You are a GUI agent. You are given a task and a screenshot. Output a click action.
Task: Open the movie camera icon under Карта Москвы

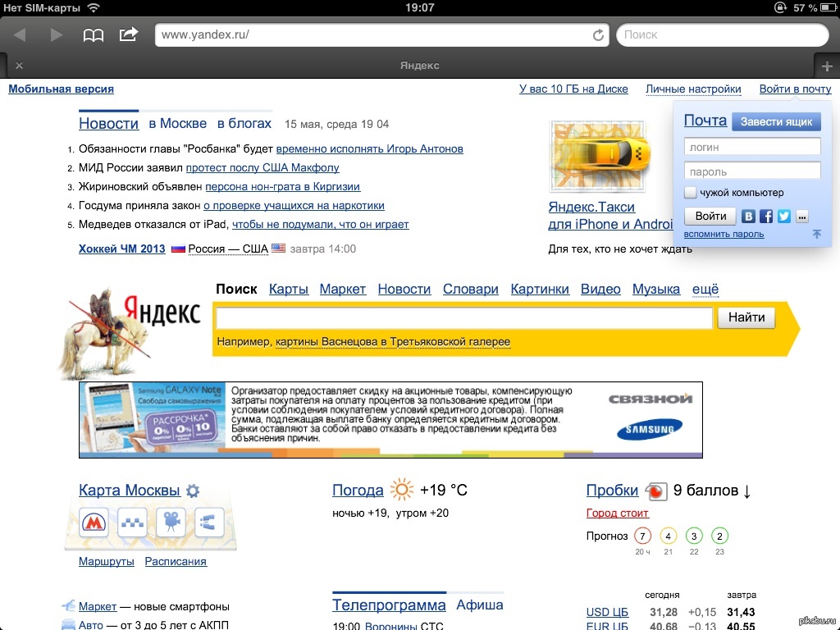pos(171,522)
